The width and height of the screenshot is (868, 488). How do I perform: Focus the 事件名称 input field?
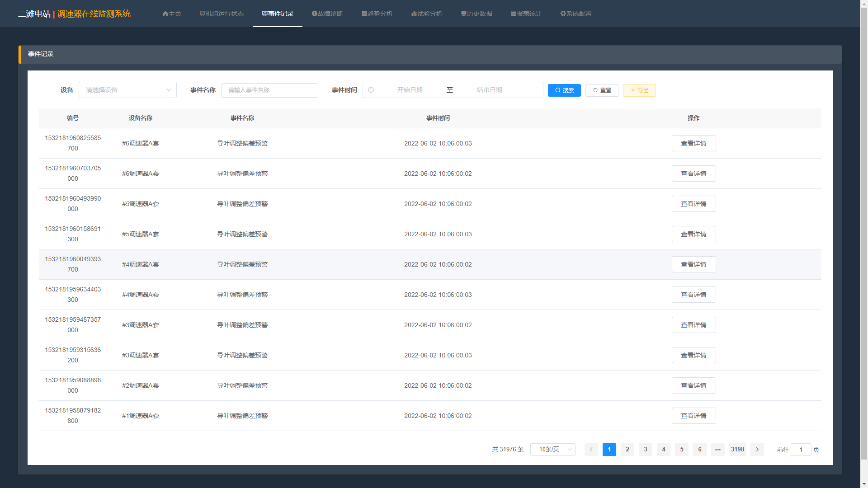tap(269, 90)
